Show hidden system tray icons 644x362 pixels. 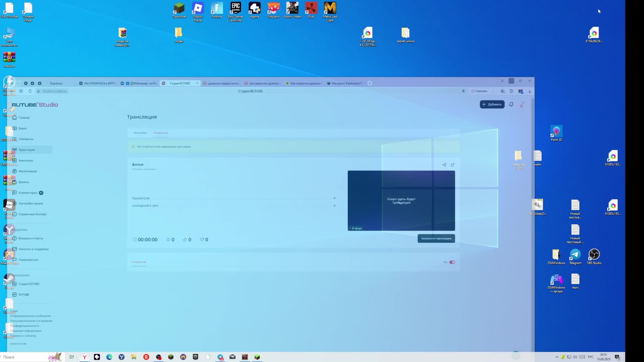[x=557, y=357]
